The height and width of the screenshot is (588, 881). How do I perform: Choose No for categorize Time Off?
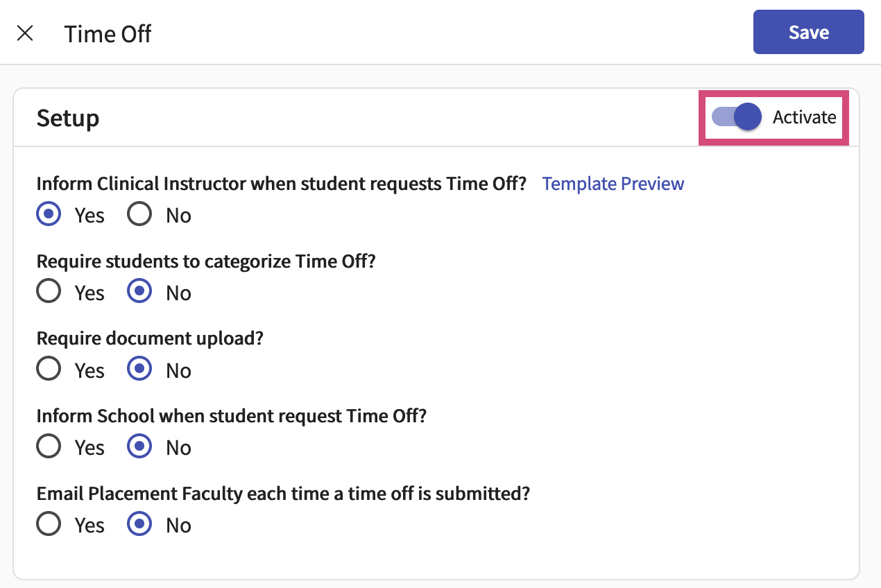click(139, 293)
